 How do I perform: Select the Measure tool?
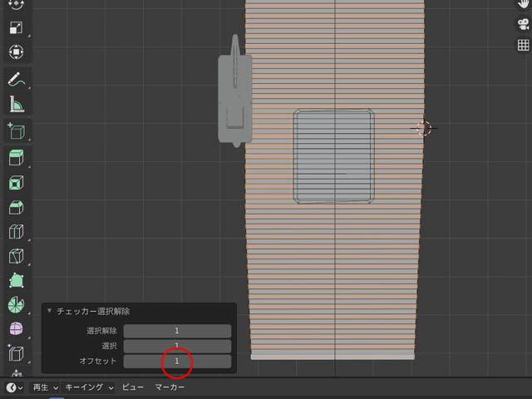point(16,104)
